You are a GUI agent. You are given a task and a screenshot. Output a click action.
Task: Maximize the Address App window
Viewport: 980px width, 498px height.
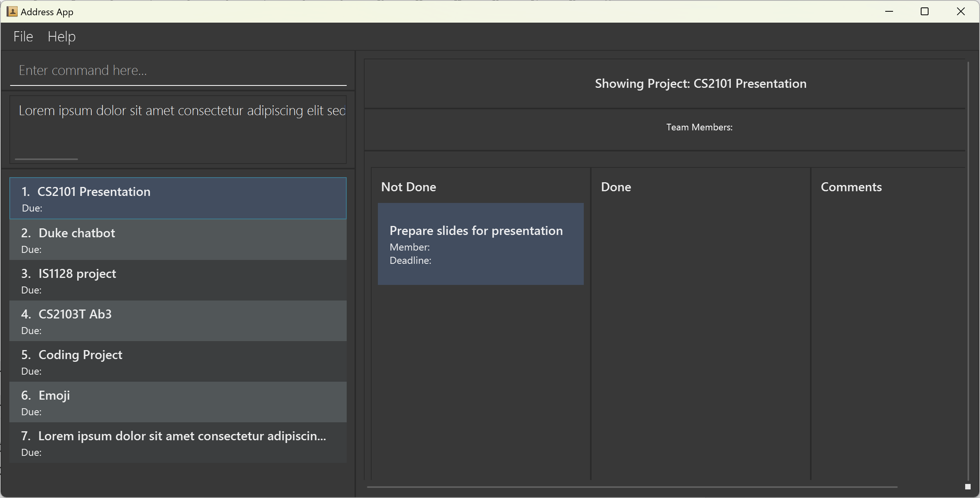pyautogui.click(x=925, y=12)
